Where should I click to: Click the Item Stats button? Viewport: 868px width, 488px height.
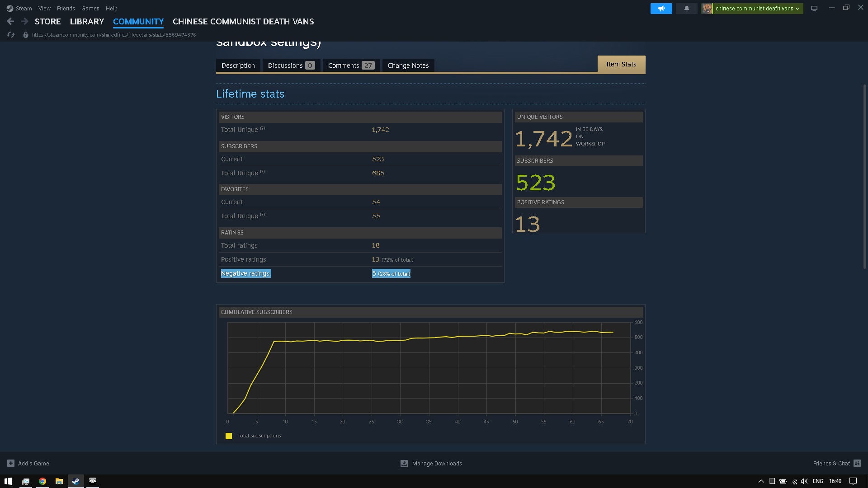(x=621, y=64)
